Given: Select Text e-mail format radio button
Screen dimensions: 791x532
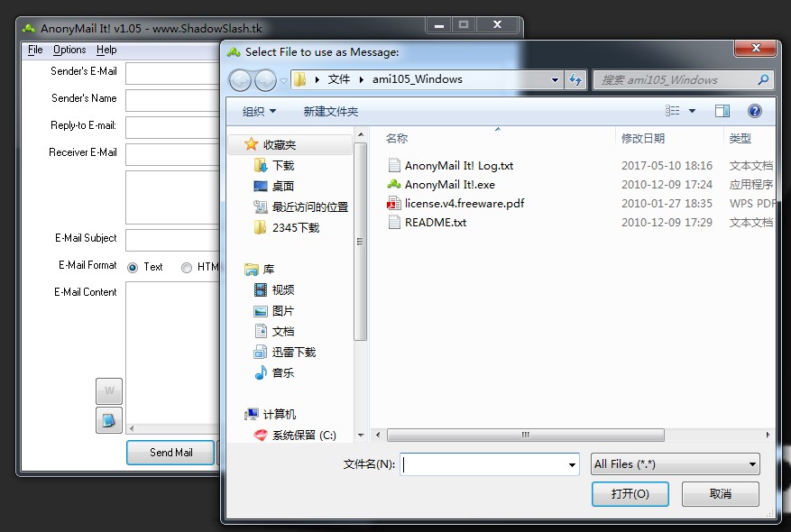Looking at the screenshot, I should [133, 267].
